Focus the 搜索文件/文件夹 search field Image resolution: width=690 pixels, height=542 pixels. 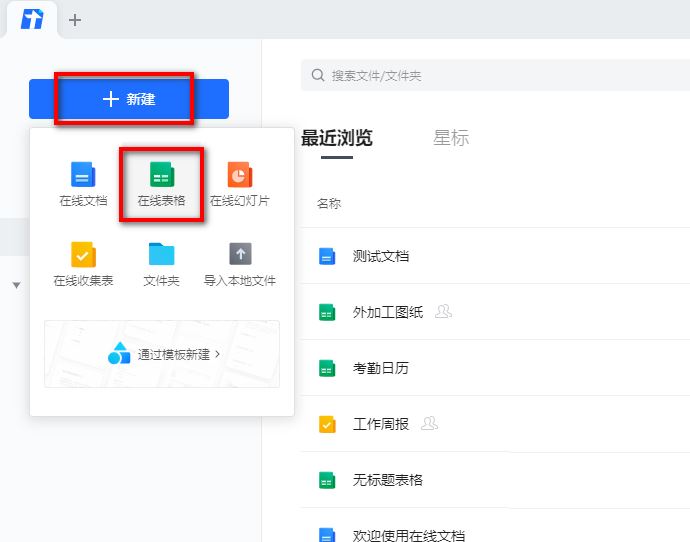click(x=495, y=75)
